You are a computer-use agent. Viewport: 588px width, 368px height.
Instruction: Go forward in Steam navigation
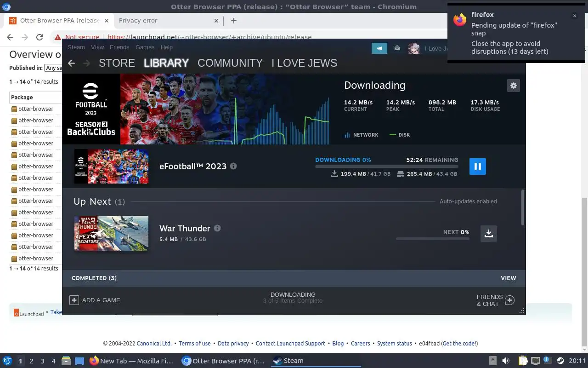click(x=86, y=63)
